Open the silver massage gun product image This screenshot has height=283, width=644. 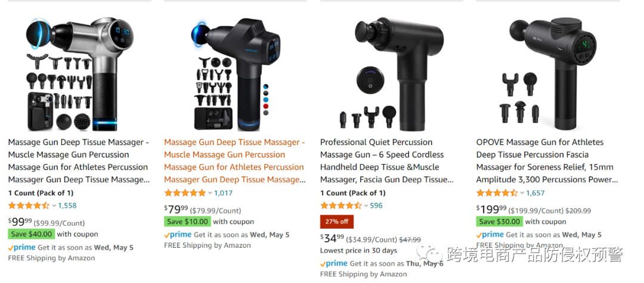tap(79, 73)
